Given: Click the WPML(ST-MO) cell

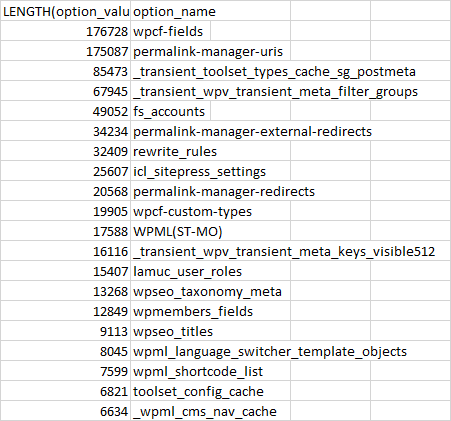Looking at the screenshot, I should (210, 231).
